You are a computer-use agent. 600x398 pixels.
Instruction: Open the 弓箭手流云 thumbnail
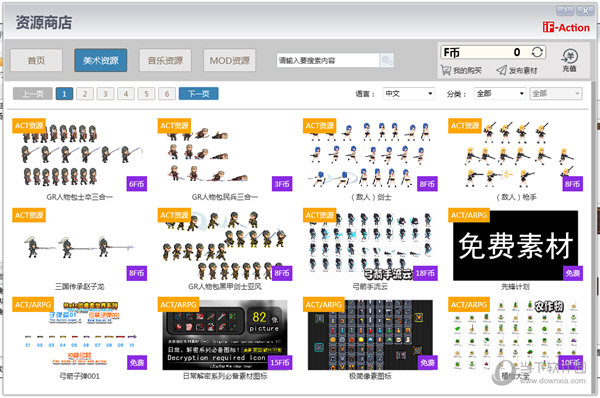point(370,244)
